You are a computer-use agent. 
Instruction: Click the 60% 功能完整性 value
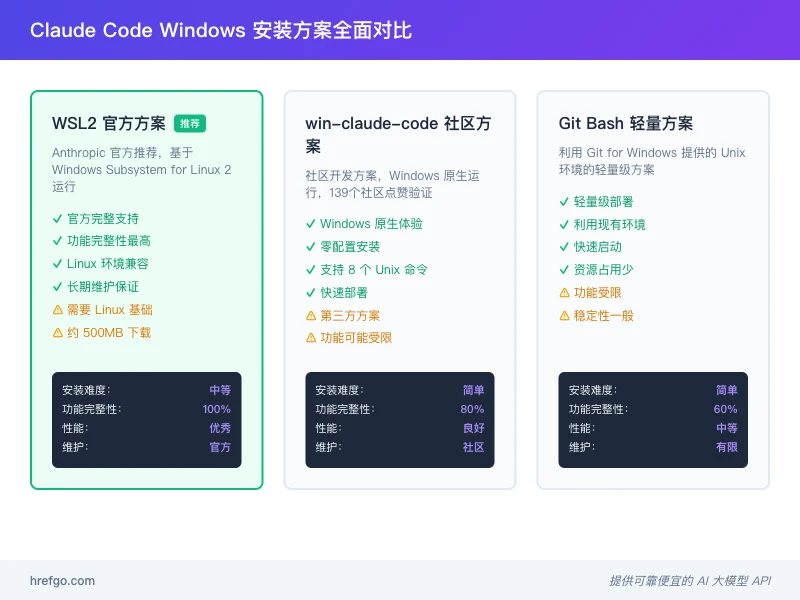[725, 409]
